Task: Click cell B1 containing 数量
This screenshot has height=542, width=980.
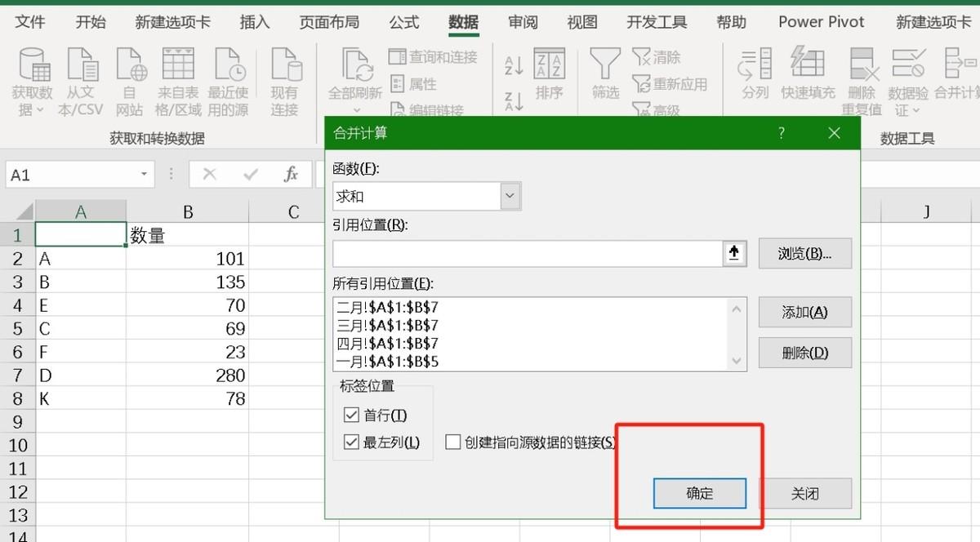Action: click(188, 236)
